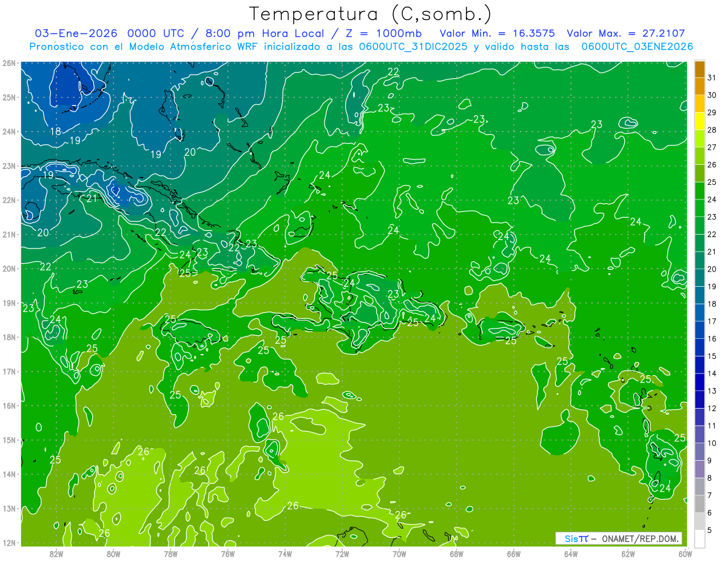Click the legend value "10"
This screenshot has height=562, width=728.
coord(712,443)
